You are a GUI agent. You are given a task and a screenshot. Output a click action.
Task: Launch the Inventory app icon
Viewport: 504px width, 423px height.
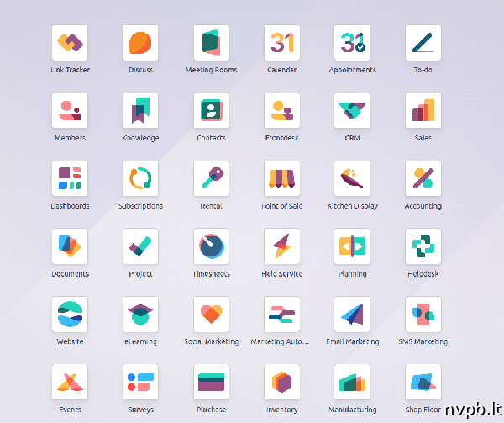282,382
